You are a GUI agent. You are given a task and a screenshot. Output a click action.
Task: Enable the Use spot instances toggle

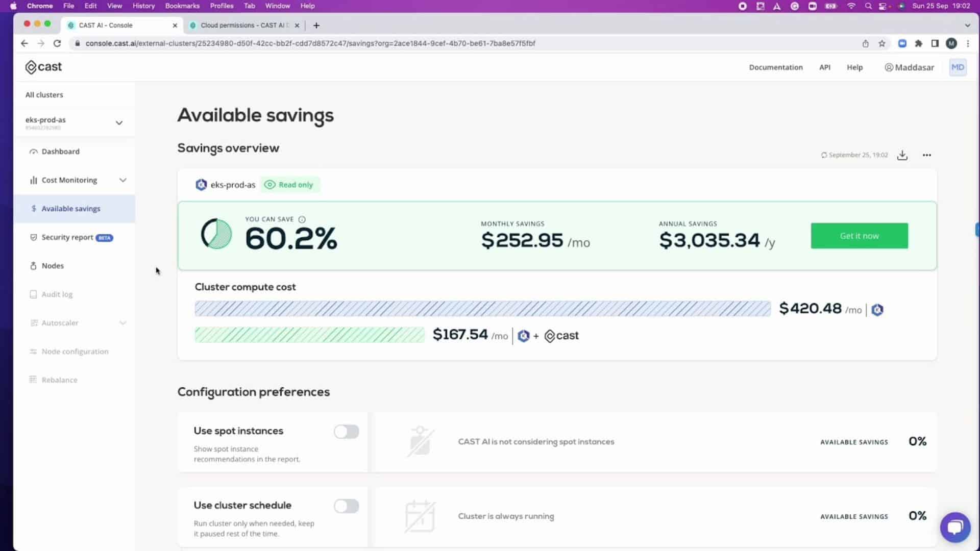click(x=346, y=432)
